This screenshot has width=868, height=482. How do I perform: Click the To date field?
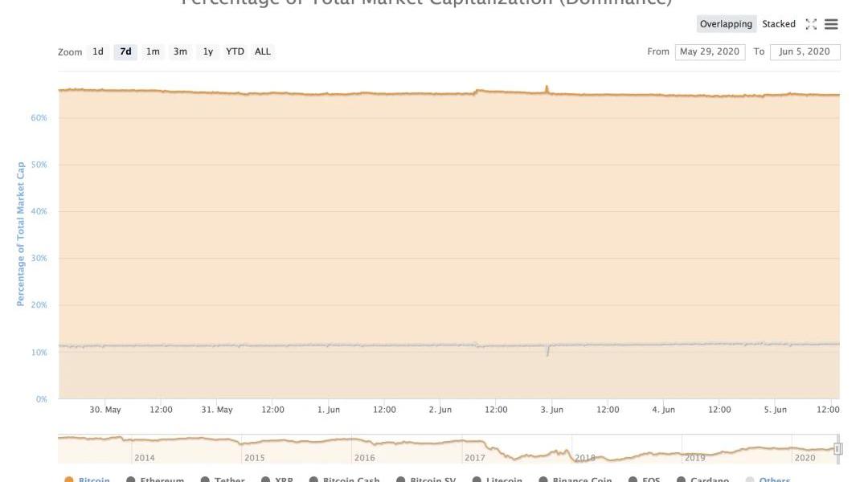click(x=805, y=52)
